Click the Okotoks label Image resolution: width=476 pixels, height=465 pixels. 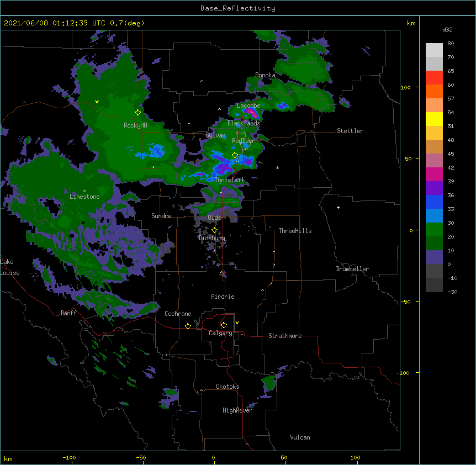coord(228,387)
